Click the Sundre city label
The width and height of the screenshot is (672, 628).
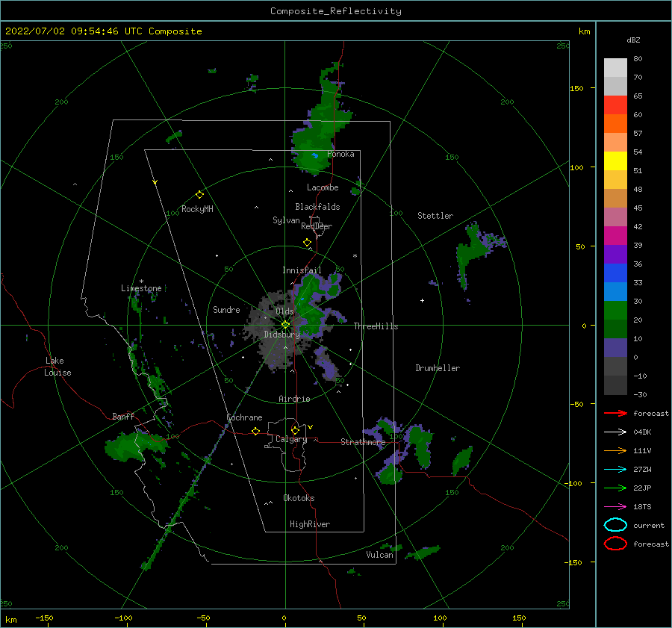pos(226,309)
